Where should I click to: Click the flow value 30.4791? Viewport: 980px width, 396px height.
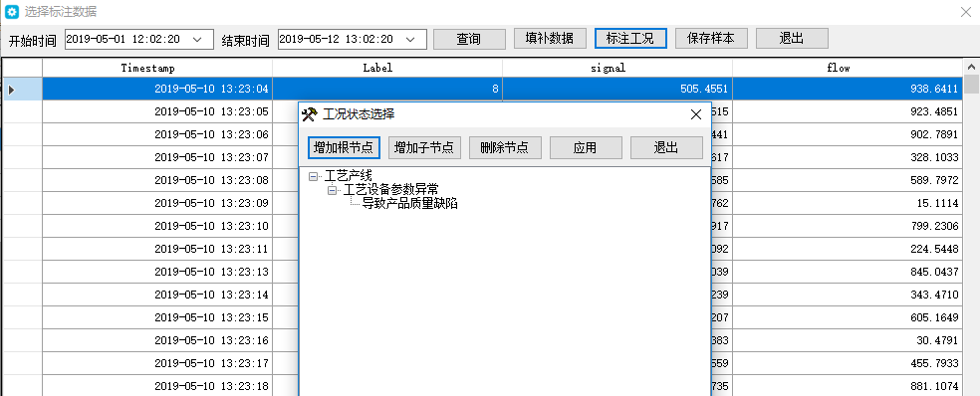point(937,340)
